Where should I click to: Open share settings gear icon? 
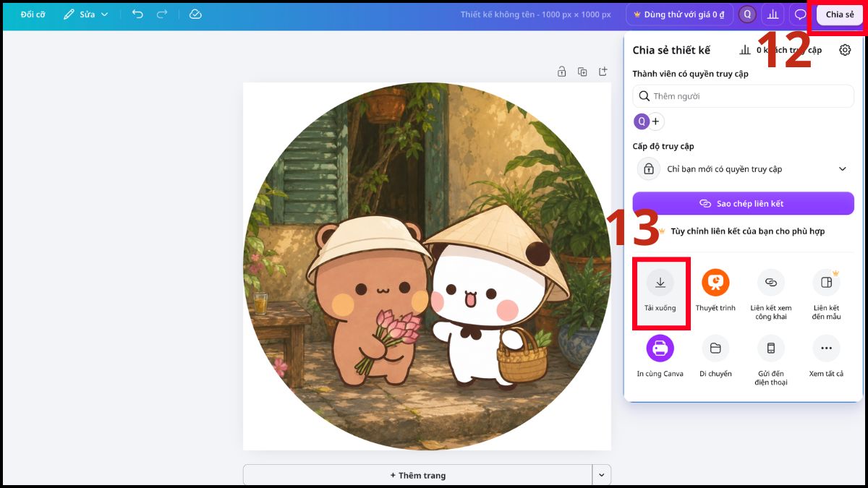(x=845, y=50)
